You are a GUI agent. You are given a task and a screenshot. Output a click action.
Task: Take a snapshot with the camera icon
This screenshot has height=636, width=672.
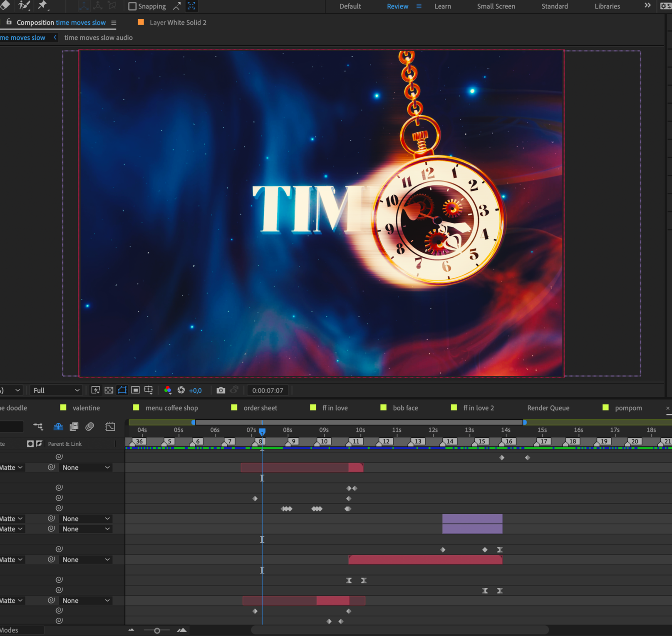[221, 390]
